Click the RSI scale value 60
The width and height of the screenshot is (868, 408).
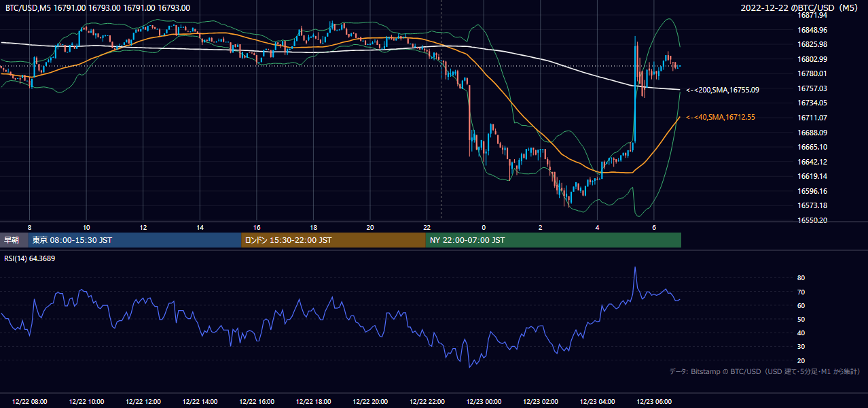pyautogui.click(x=801, y=305)
